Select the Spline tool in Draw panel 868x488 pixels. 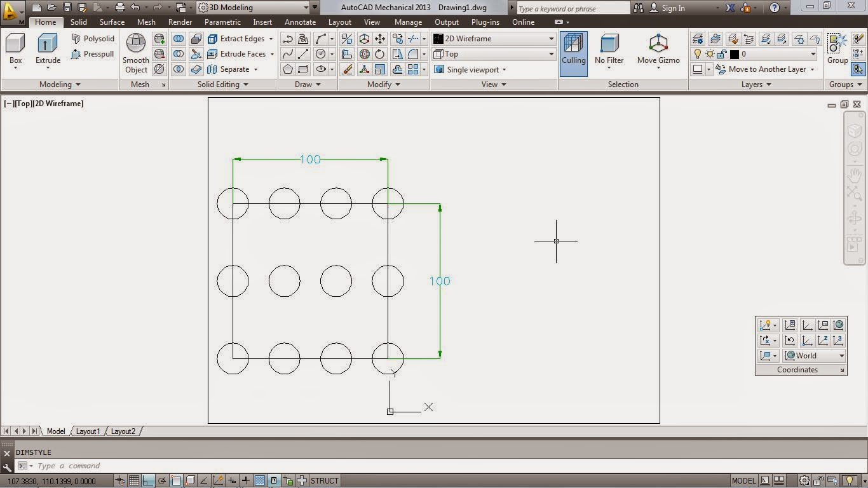pyautogui.click(x=288, y=54)
